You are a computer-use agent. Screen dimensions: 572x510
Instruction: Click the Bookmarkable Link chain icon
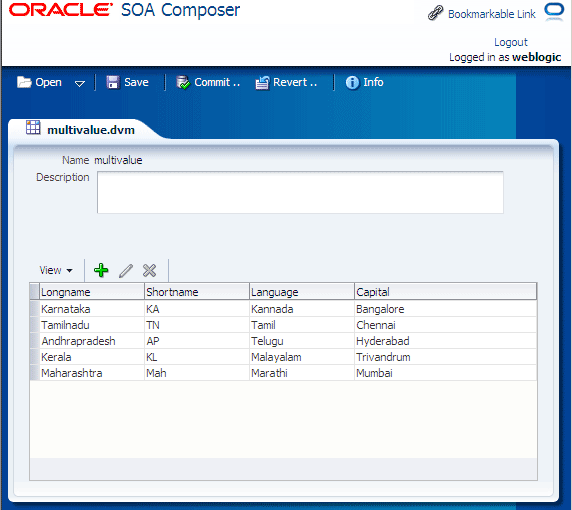coord(435,13)
